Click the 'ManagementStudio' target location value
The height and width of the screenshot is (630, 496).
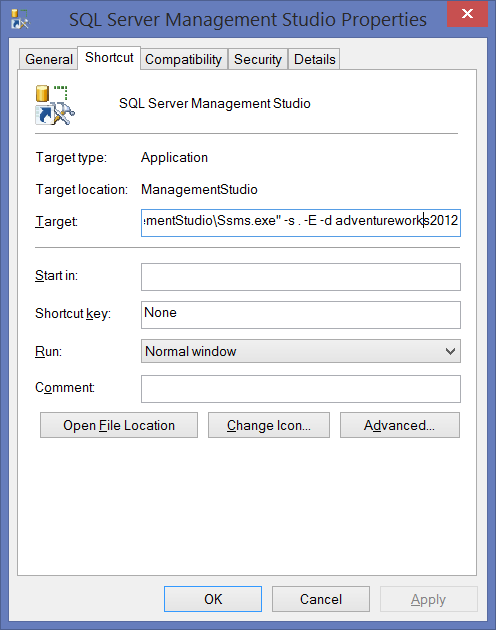pyautogui.click(x=199, y=189)
